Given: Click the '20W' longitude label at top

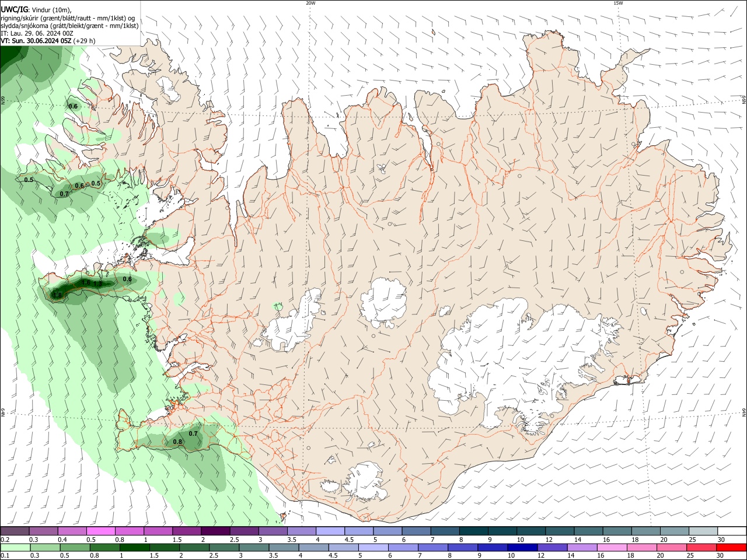Looking at the screenshot, I should coord(310,3).
